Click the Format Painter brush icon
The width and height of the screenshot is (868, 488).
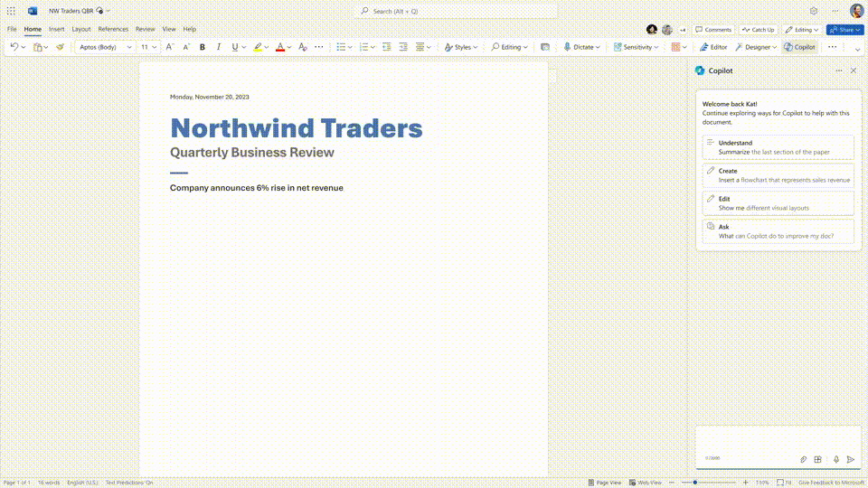coord(60,47)
